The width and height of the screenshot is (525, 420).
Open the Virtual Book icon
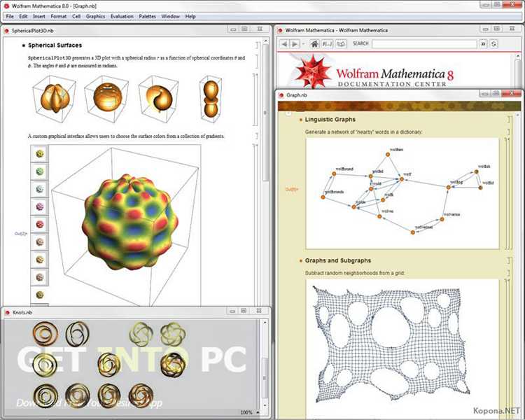(341, 44)
